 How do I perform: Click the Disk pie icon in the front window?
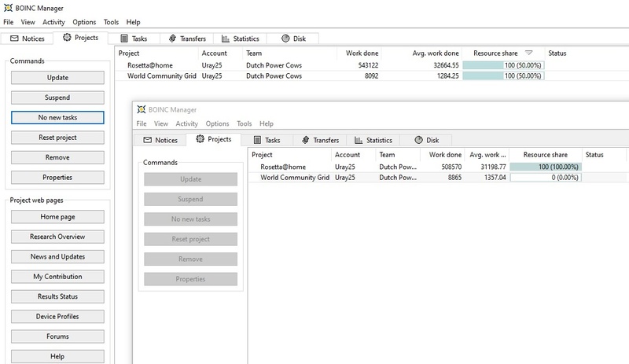pyautogui.click(x=419, y=140)
